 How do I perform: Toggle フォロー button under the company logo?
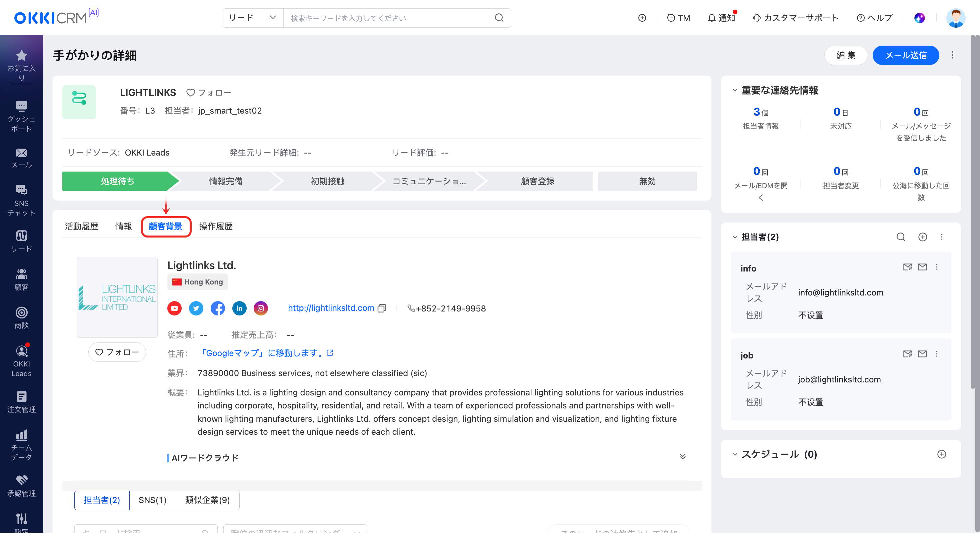click(117, 352)
